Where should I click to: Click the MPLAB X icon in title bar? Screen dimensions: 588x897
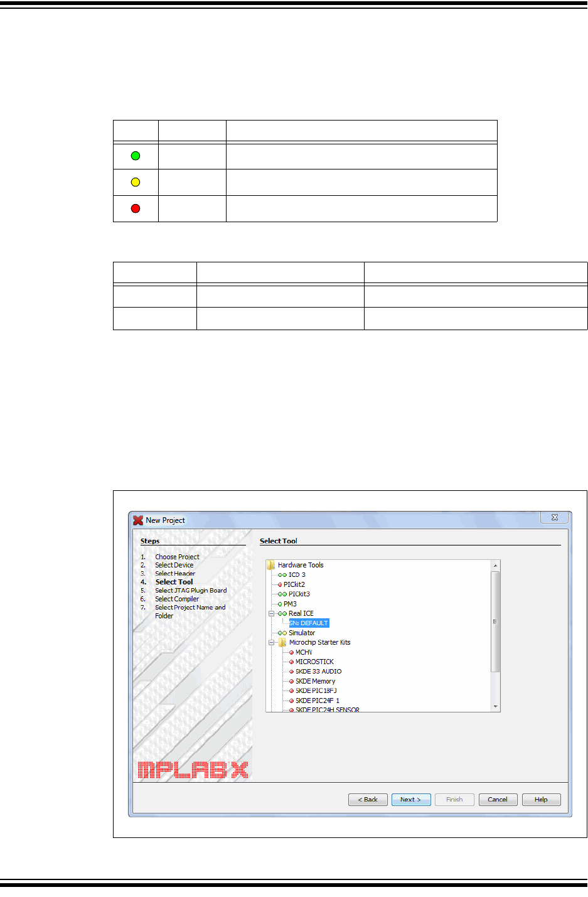point(138,520)
